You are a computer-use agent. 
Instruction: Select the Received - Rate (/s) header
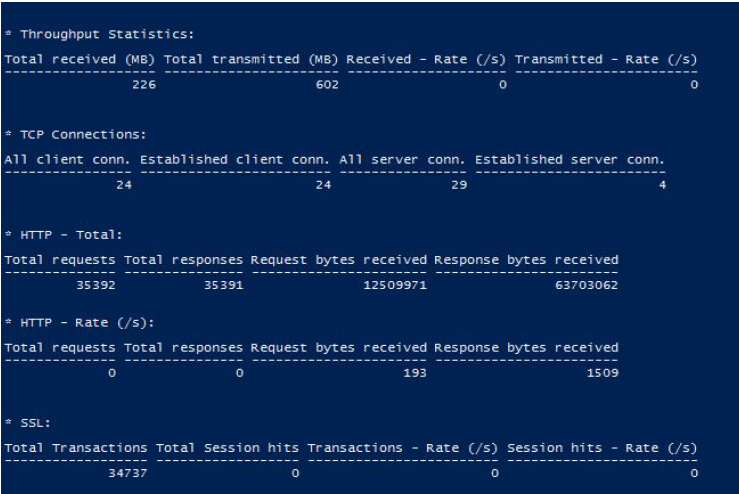tap(426, 59)
